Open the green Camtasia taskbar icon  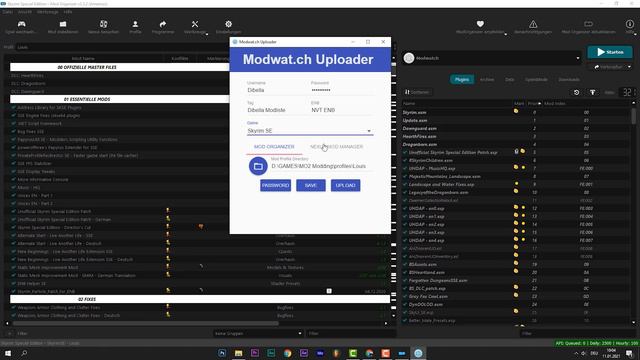pyautogui.click(x=353, y=353)
